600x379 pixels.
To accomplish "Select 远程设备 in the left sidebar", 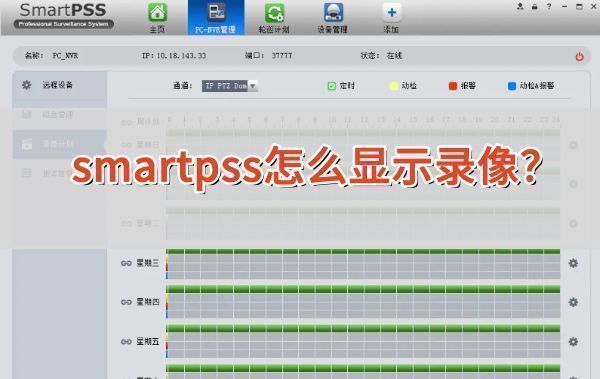I will pos(60,85).
